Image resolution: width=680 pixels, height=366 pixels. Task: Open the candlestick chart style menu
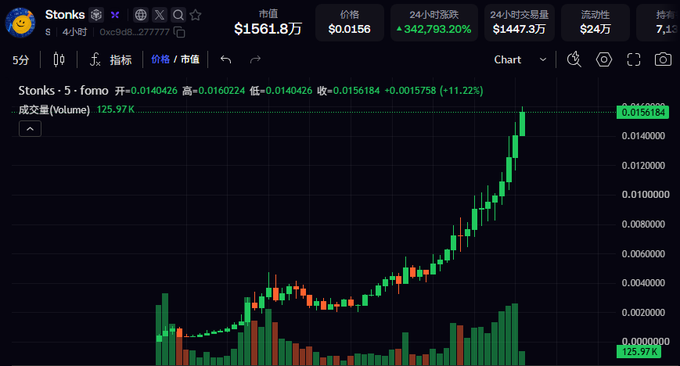click(x=59, y=59)
